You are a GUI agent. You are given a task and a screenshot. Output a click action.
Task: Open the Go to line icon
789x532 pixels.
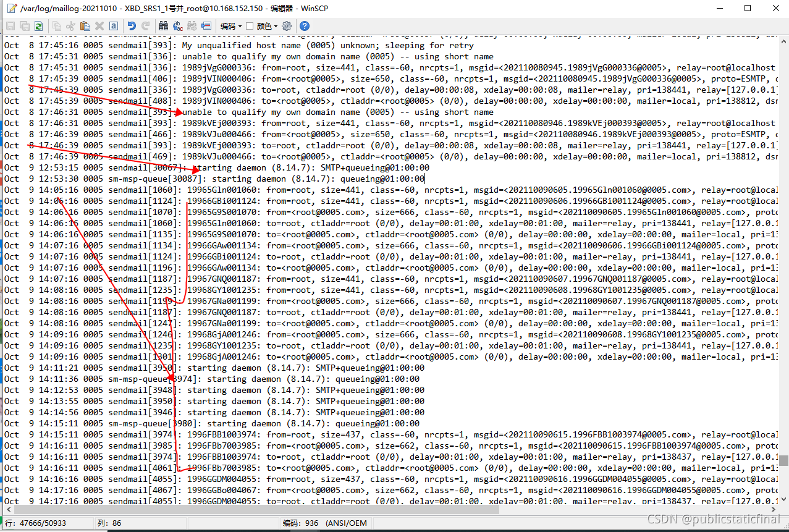[x=206, y=26]
